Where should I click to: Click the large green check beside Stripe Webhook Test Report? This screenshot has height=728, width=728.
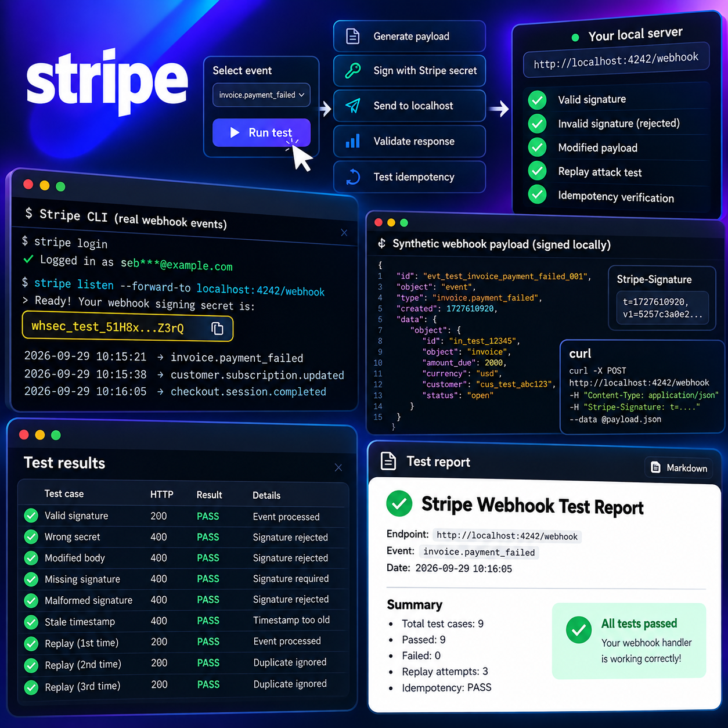[399, 504]
